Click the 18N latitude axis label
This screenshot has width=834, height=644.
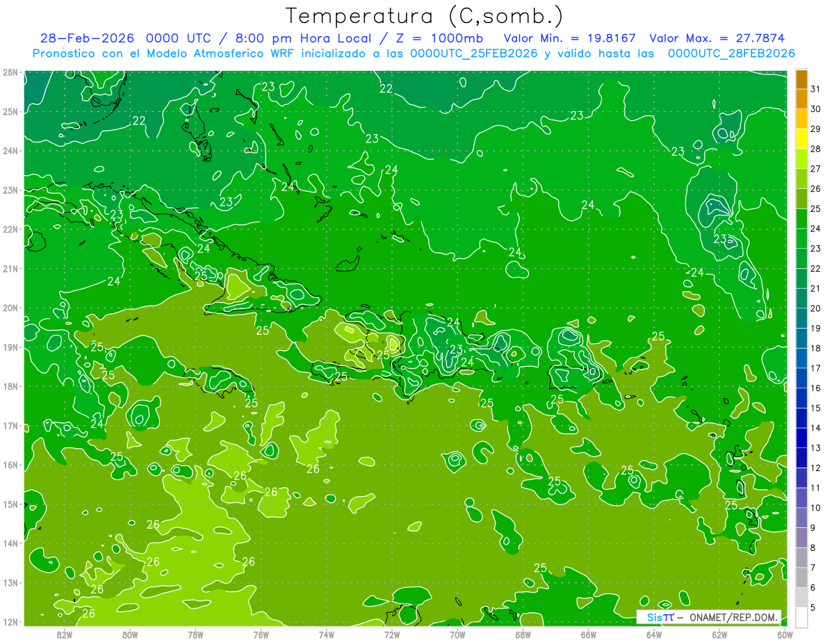[x=10, y=386]
